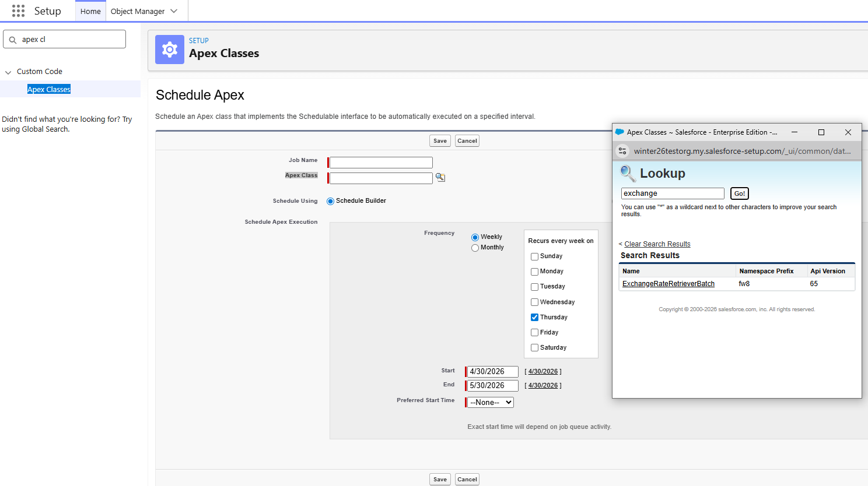Focus the Apex Class input field
Image resolution: width=868 pixels, height=486 pixels.
pyautogui.click(x=381, y=178)
